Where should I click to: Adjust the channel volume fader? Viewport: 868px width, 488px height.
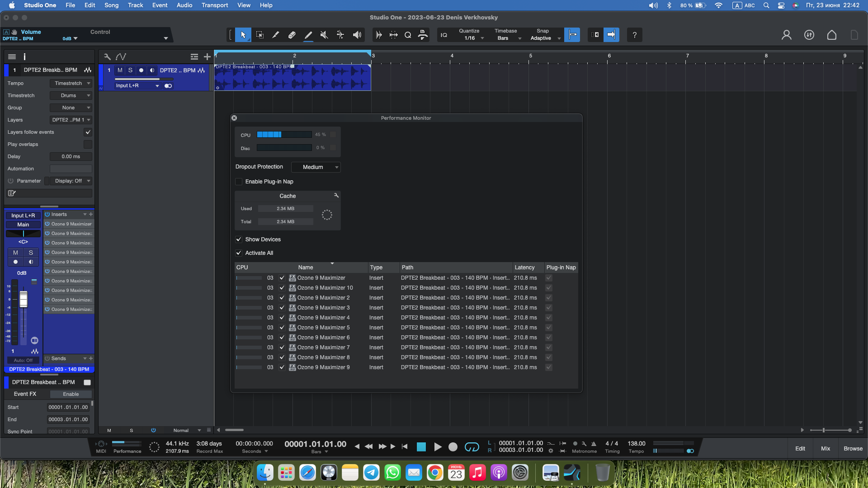24,299
